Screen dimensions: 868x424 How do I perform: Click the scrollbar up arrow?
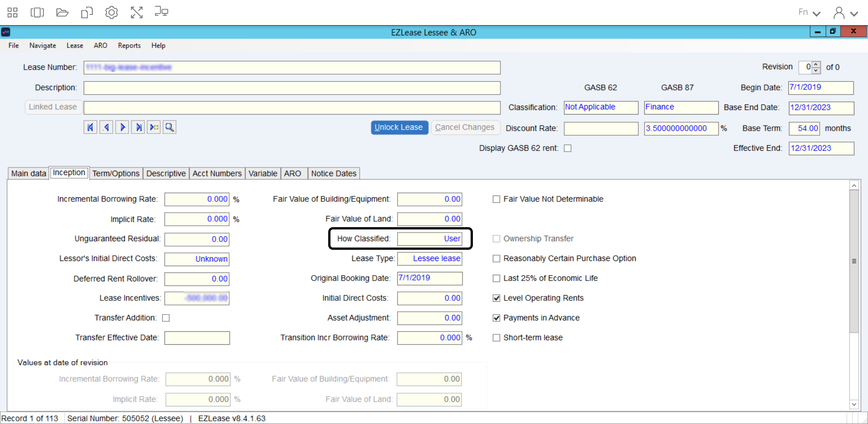[854, 186]
